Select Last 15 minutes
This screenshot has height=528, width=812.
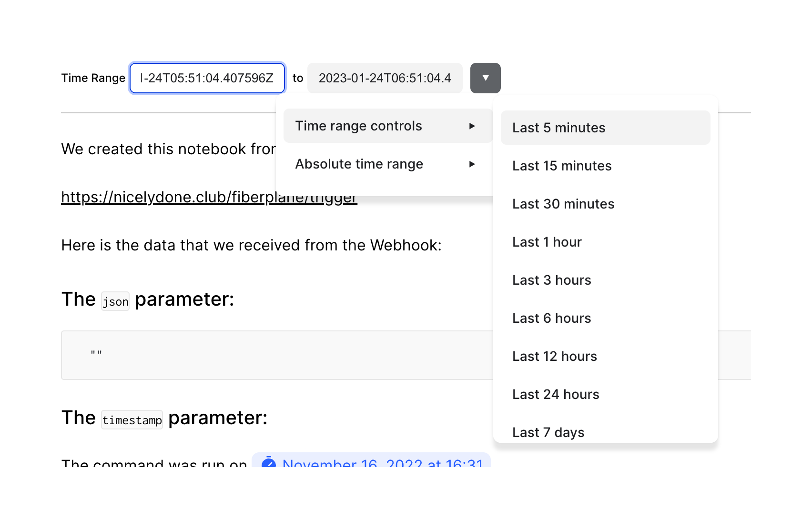pos(562,166)
